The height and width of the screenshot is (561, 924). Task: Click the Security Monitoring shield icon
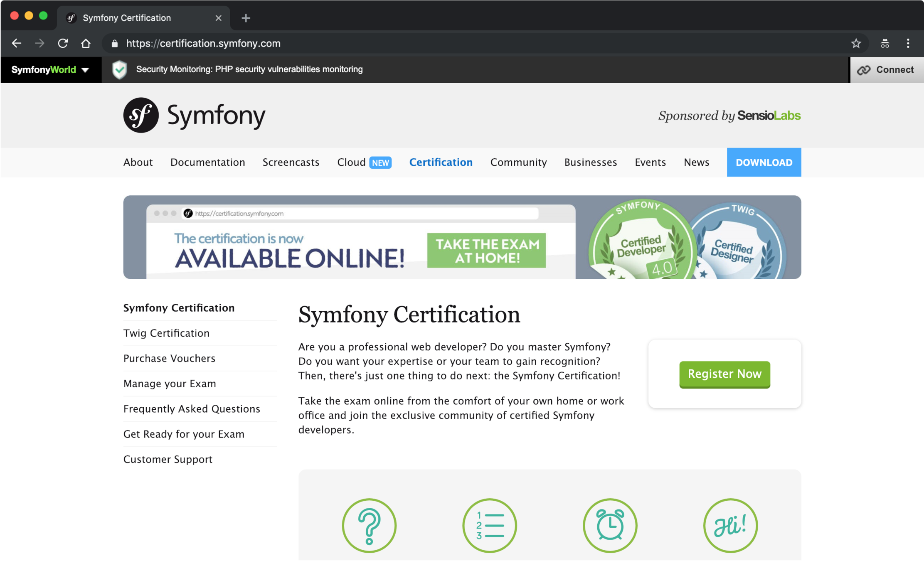click(x=120, y=69)
